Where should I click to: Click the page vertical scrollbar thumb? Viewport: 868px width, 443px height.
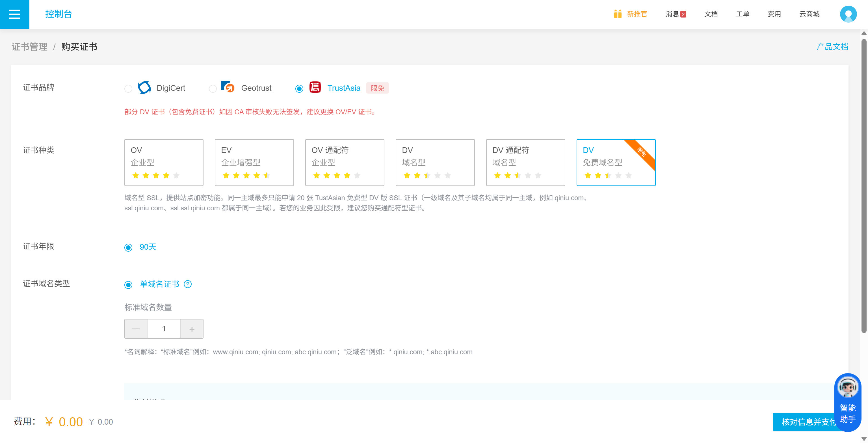[864, 185]
